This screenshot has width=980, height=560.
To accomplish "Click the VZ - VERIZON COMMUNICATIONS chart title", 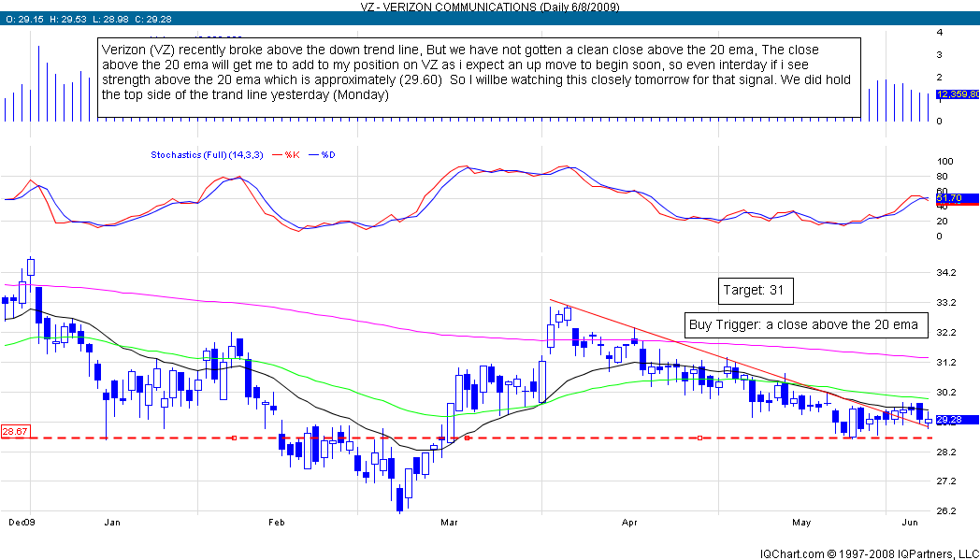I will [489, 7].
